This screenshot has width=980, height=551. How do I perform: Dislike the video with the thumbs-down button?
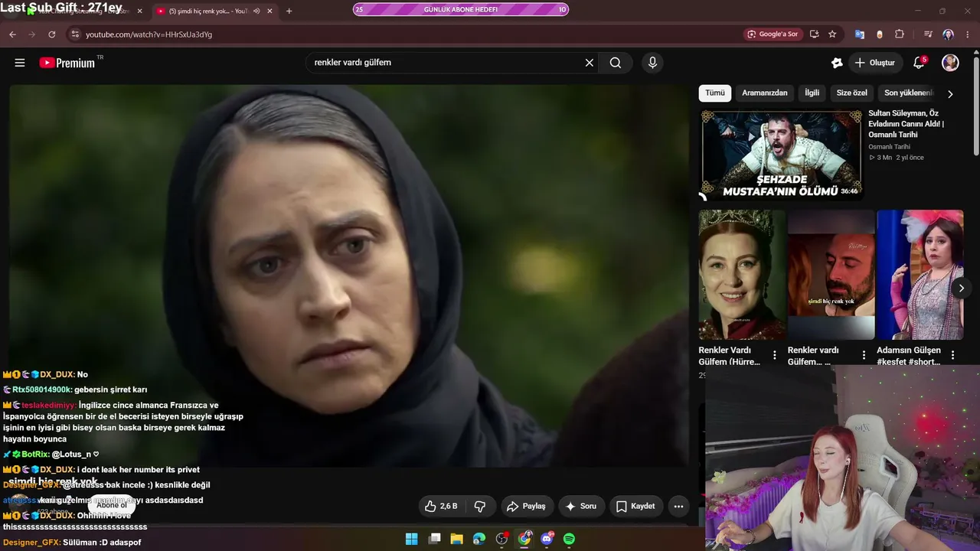coord(480,506)
